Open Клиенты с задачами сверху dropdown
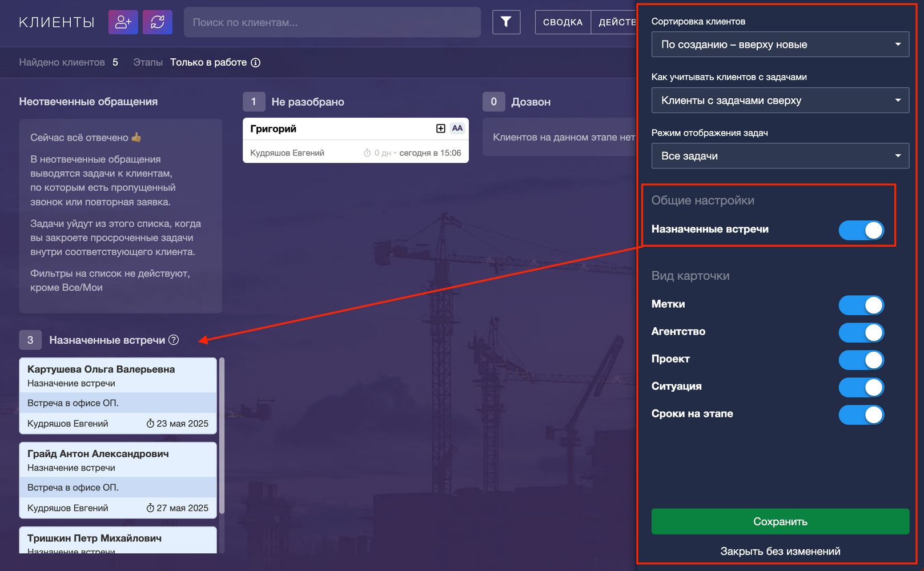This screenshot has width=924, height=571. pos(780,100)
